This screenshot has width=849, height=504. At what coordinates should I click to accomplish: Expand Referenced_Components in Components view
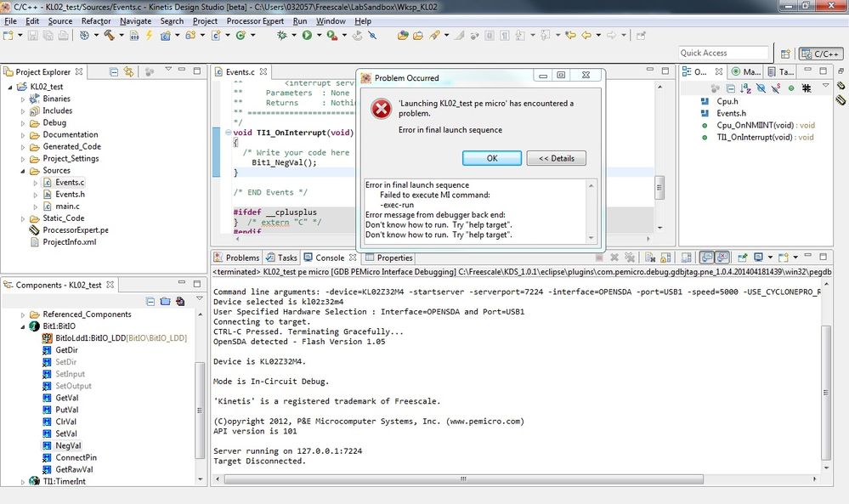[x=23, y=314]
